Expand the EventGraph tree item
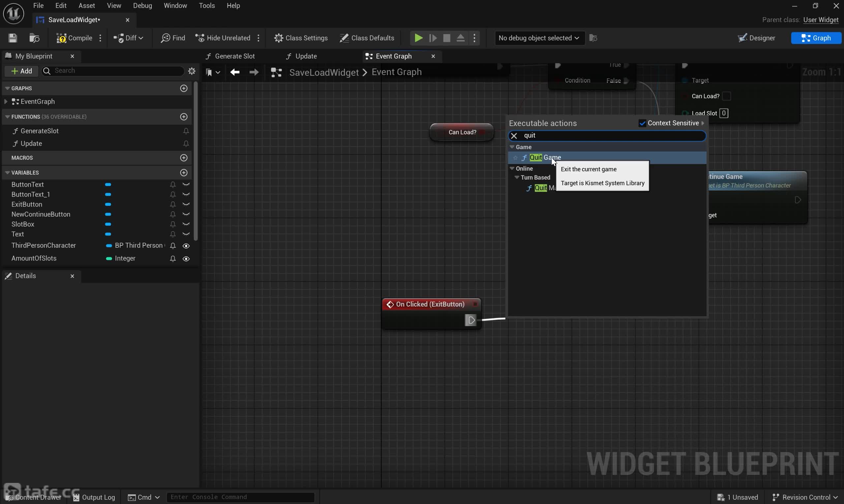Viewport: 844px width, 504px height. [x=6, y=101]
